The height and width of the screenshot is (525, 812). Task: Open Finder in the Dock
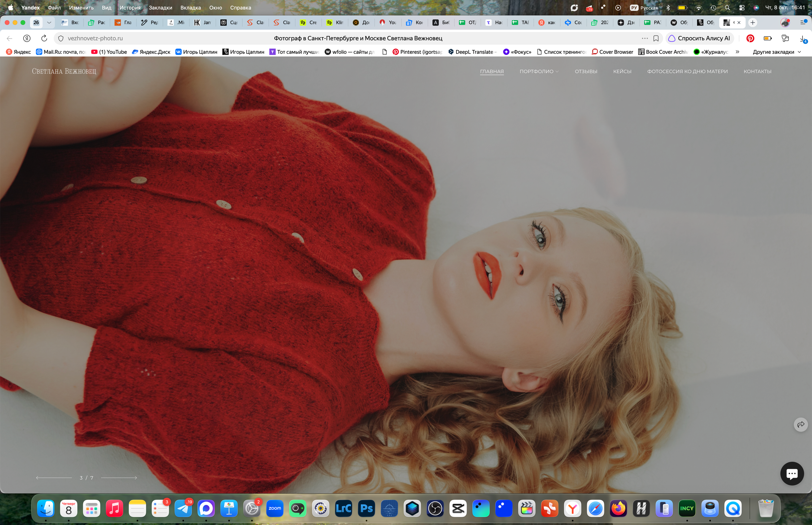(x=46, y=509)
